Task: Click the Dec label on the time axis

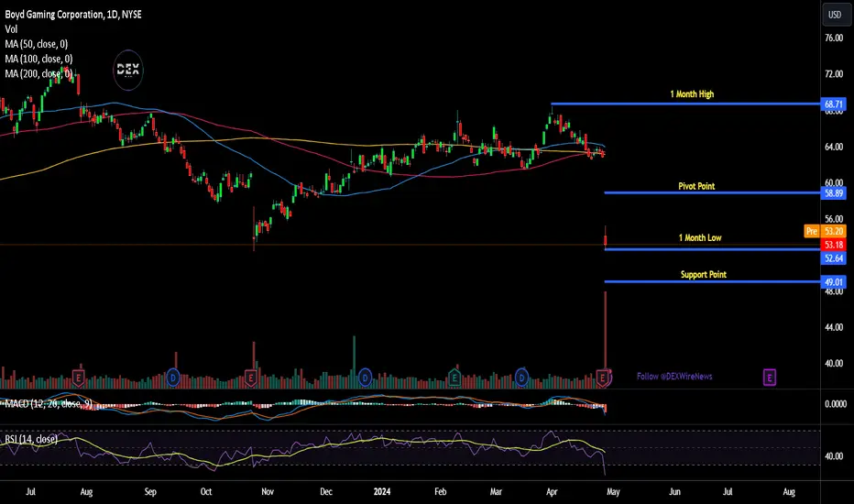Action: [325, 491]
